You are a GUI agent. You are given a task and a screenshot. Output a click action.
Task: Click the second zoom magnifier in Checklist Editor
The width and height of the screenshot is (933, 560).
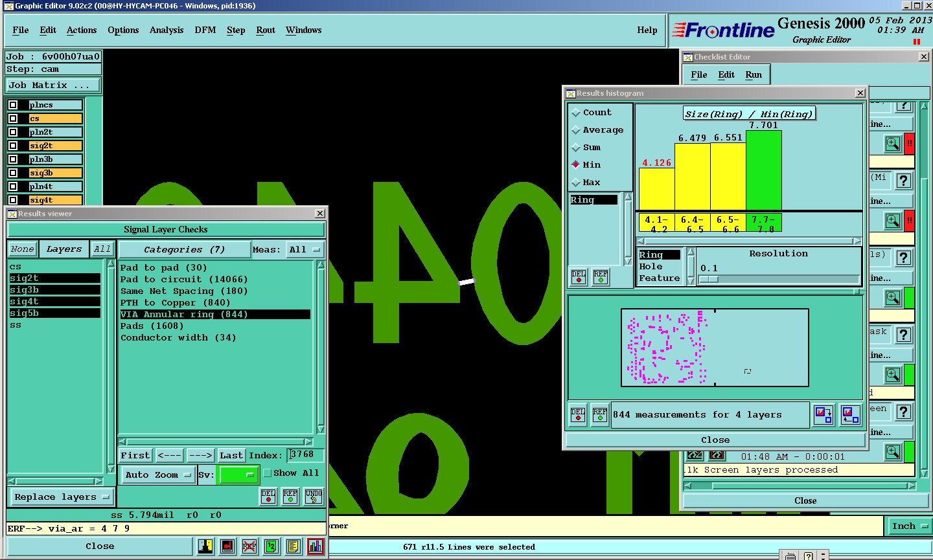click(893, 221)
